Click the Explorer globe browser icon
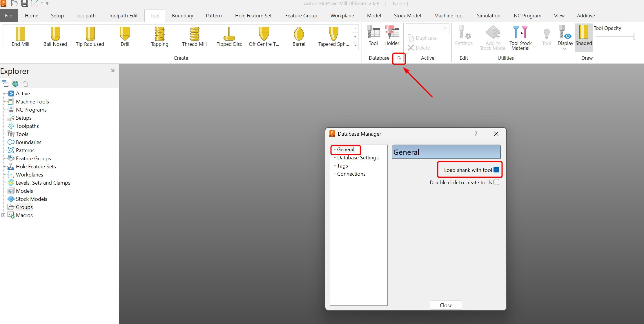Viewport: 644px width, 324px height. tap(15, 84)
